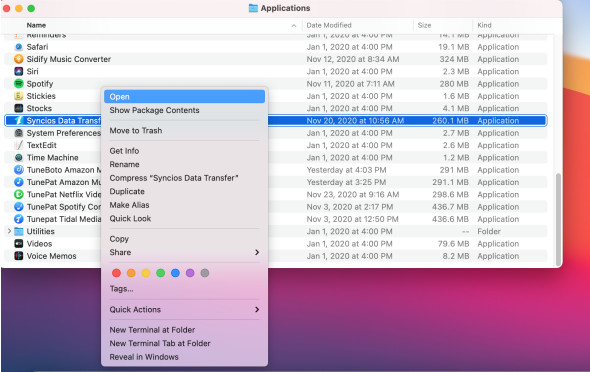Apply the orange tag color
The image size is (590, 372).
131,273
